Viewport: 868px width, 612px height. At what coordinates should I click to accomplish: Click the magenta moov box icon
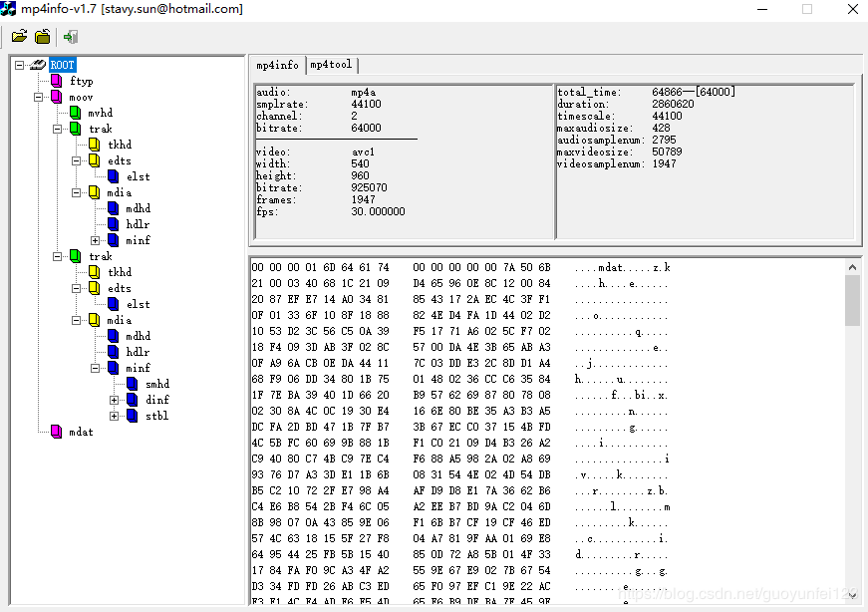pyautogui.click(x=57, y=97)
